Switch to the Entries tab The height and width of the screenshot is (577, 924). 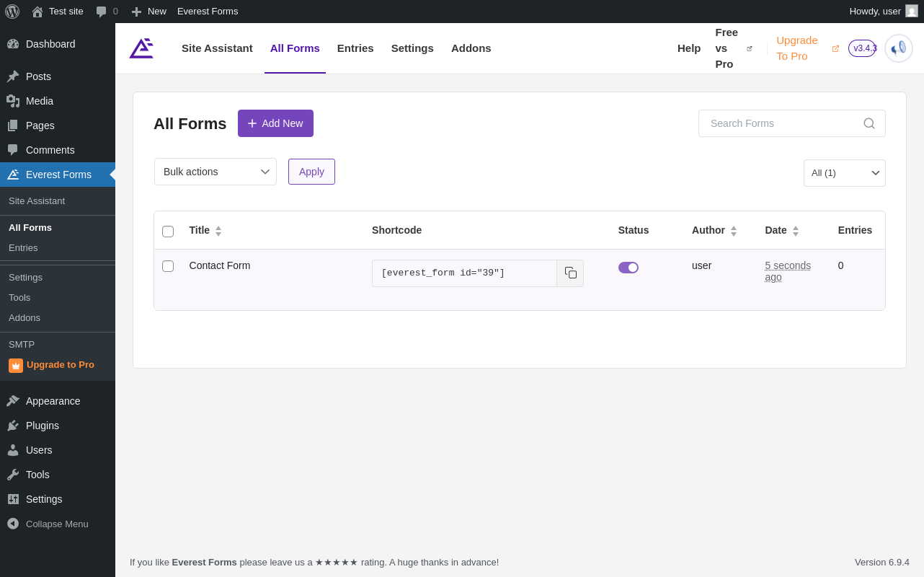[355, 48]
